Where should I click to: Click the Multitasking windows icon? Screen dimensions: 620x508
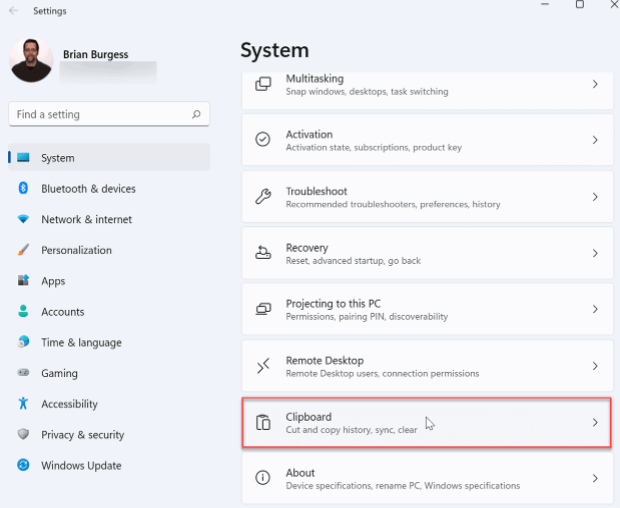pyautogui.click(x=263, y=84)
